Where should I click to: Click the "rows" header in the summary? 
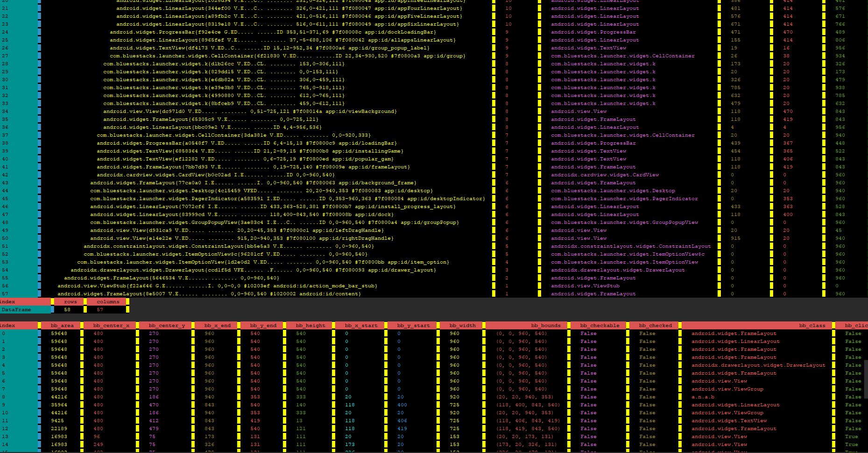(71, 301)
